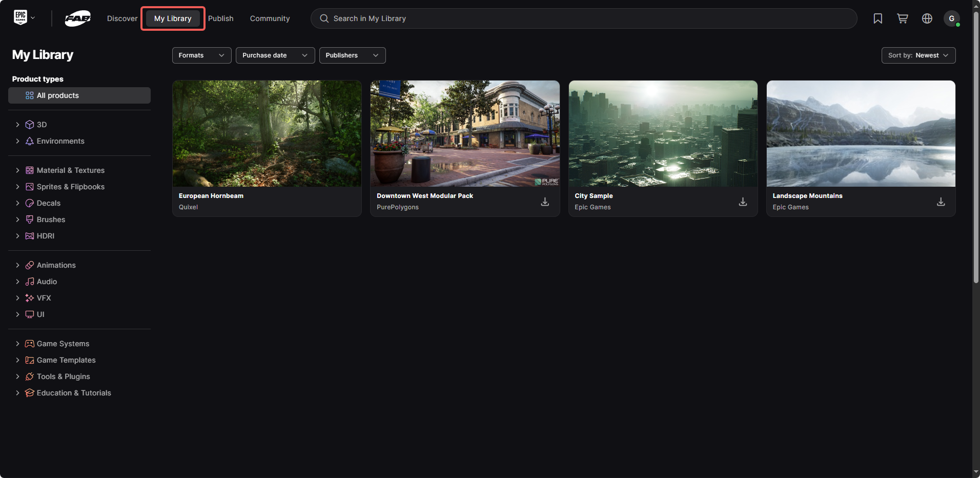This screenshot has height=478, width=980.
Task: Select the My Library tab
Action: click(173, 18)
